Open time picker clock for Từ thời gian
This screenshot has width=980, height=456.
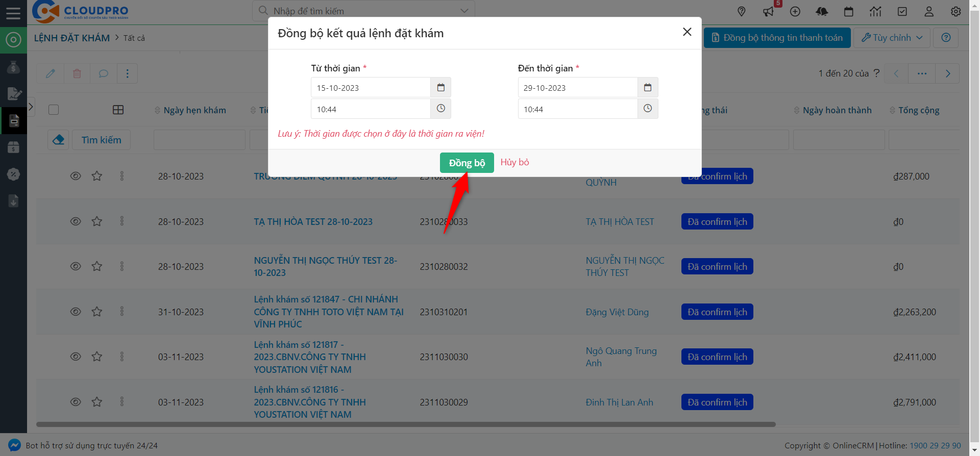[x=441, y=109]
